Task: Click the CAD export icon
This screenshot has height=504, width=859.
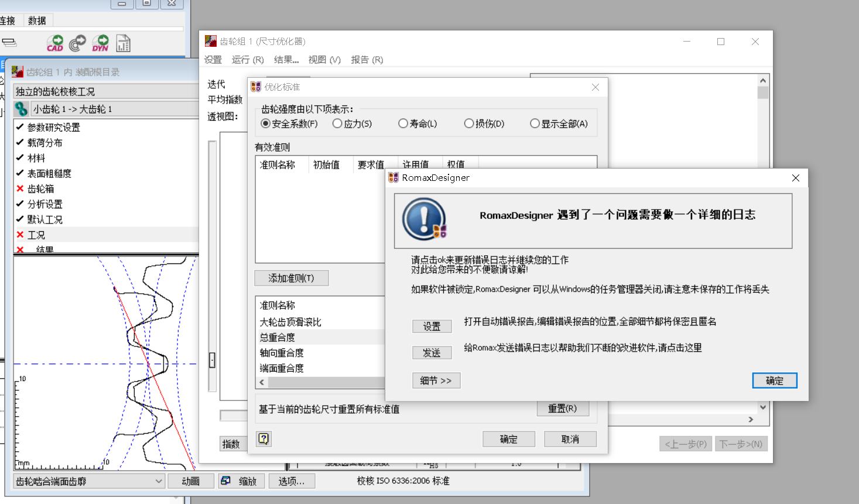Action: tap(55, 43)
